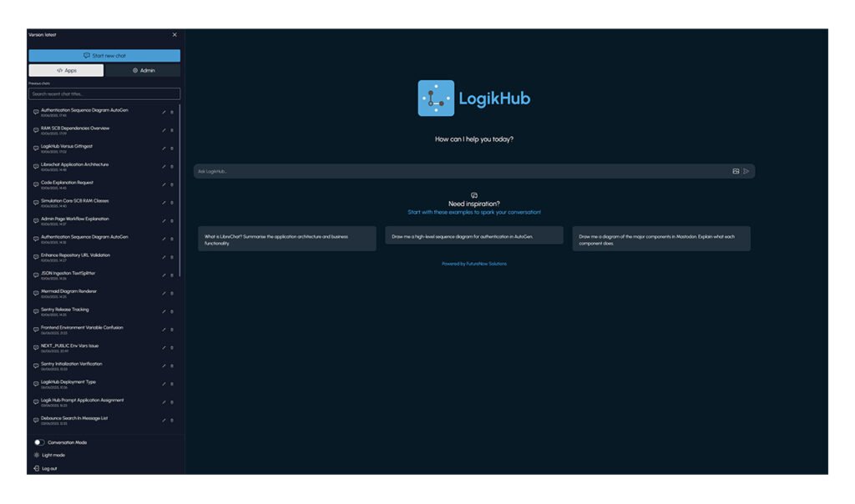Toggle Conversation Mode switch
The image size is (855, 504).
tap(38, 442)
